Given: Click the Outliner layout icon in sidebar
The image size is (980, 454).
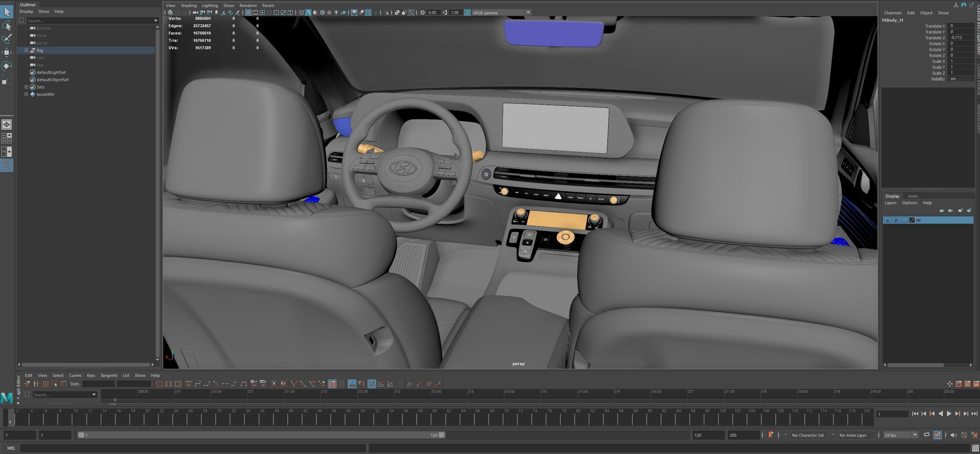Looking at the screenshot, I should (7, 165).
